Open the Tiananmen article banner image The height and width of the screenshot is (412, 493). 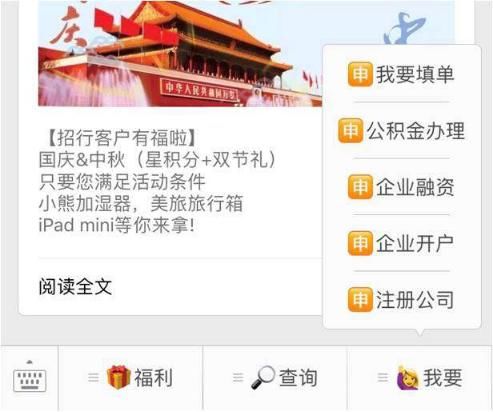pyautogui.click(x=180, y=53)
